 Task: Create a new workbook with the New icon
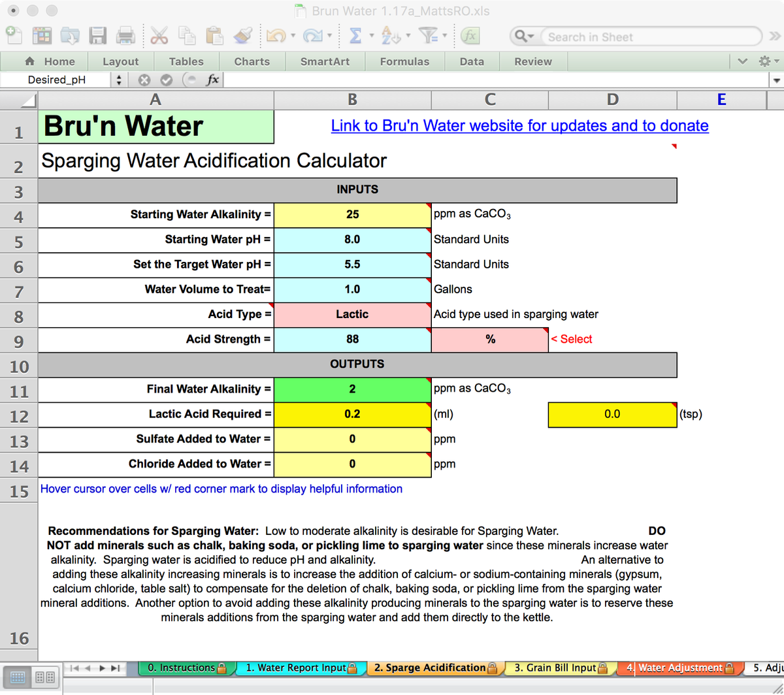coord(13,36)
